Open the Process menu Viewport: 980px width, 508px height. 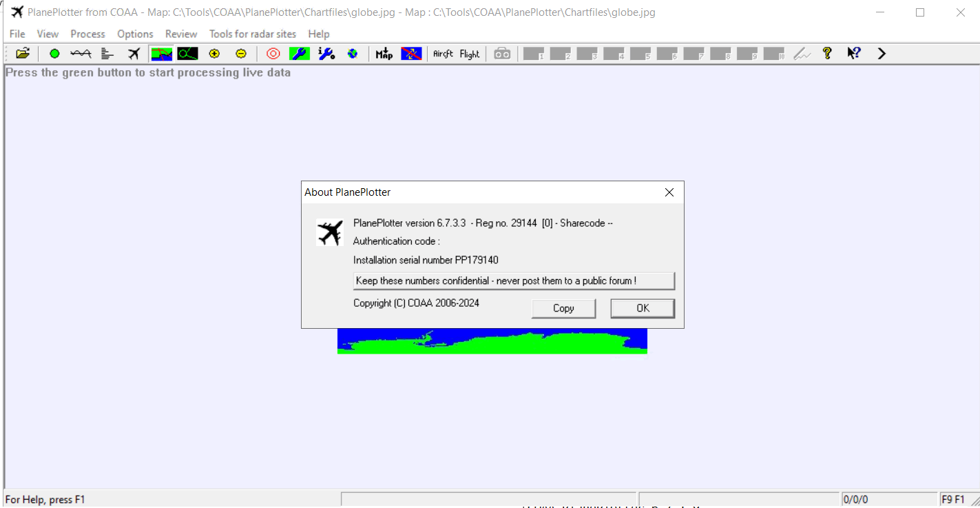[x=87, y=34]
